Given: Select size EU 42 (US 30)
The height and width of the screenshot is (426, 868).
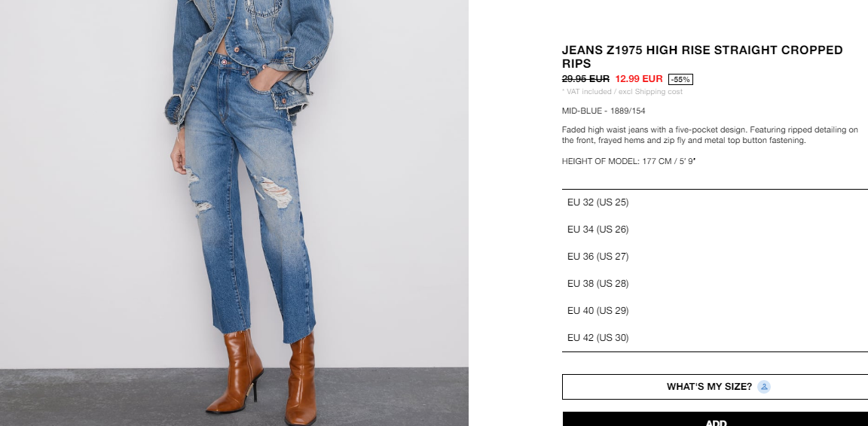Looking at the screenshot, I should pyautogui.click(x=714, y=338).
